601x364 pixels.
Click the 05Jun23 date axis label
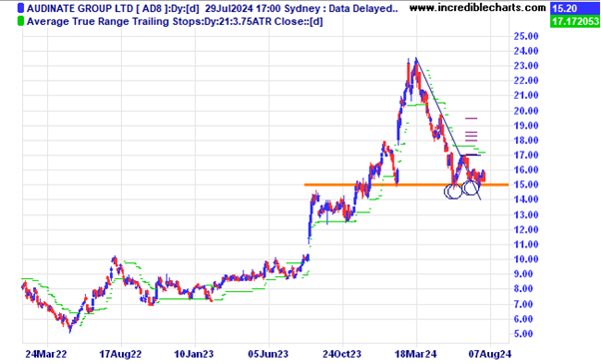(x=268, y=354)
